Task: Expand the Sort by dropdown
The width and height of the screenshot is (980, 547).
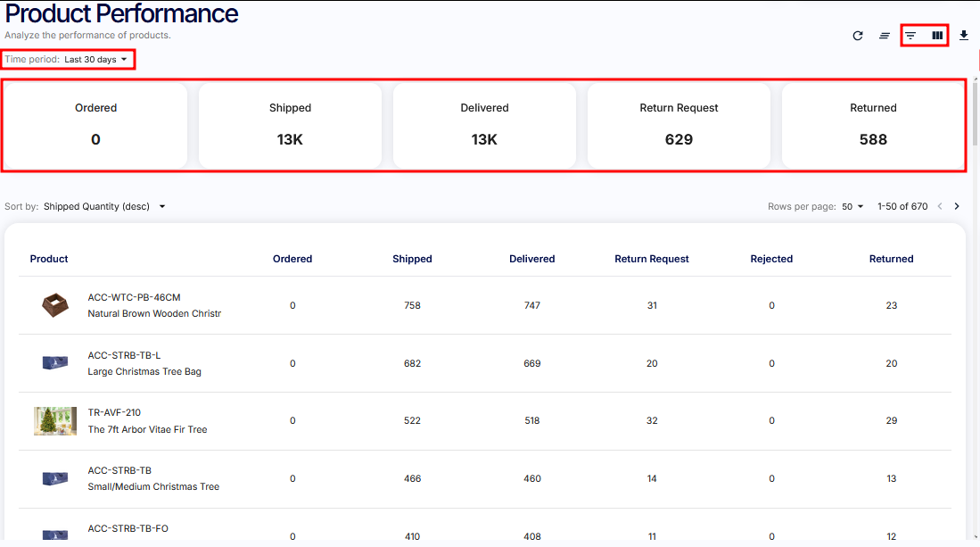Action: pos(104,206)
